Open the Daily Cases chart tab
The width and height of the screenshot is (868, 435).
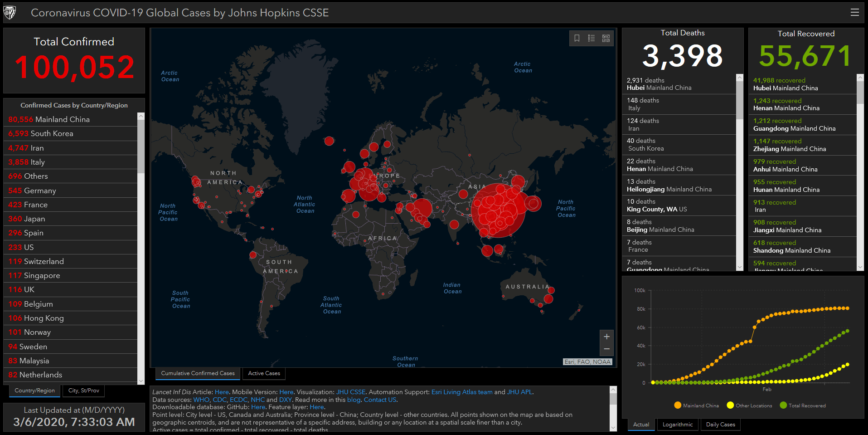720,425
